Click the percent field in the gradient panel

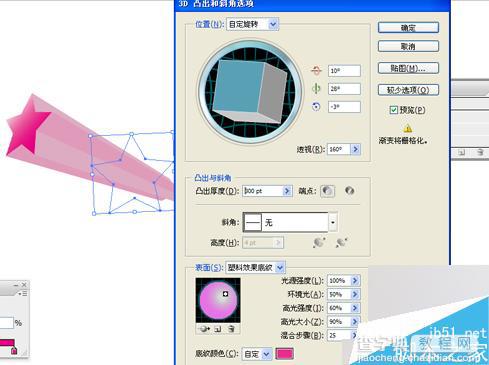click(6, 323)
